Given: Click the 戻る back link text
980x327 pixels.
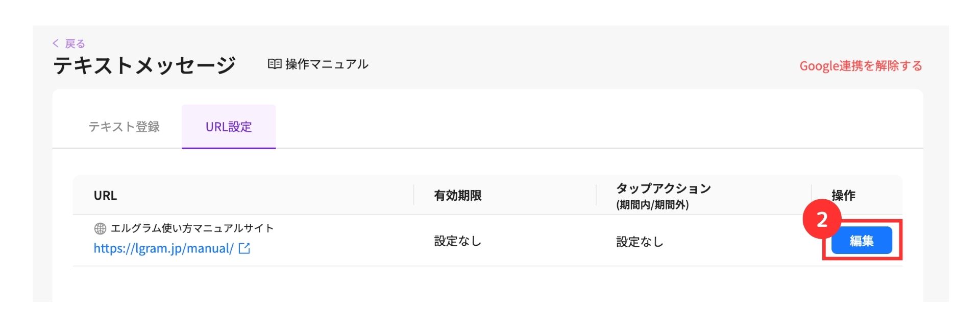Looking at the screenshot, I should pos(75,44).
